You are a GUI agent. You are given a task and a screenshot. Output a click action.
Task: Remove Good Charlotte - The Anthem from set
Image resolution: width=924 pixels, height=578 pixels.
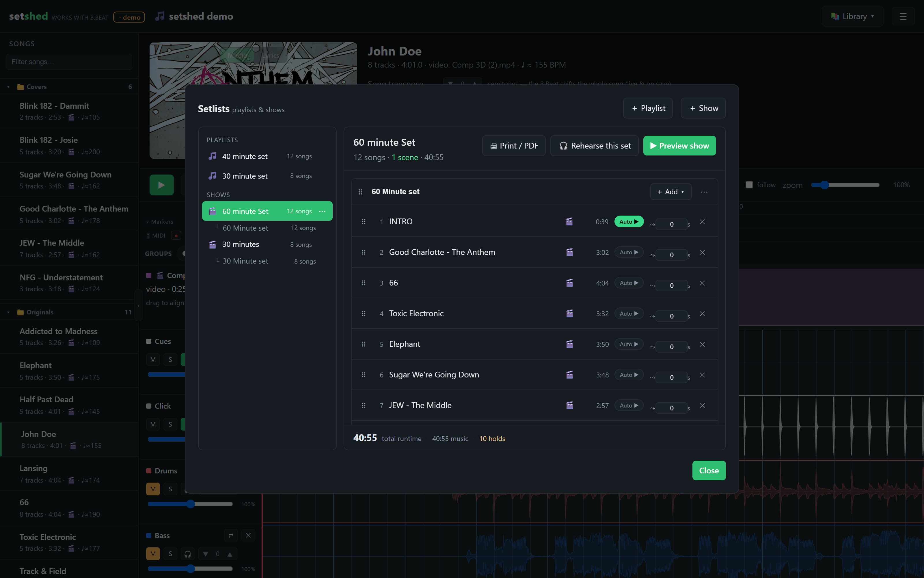click(x=702, y=252)
